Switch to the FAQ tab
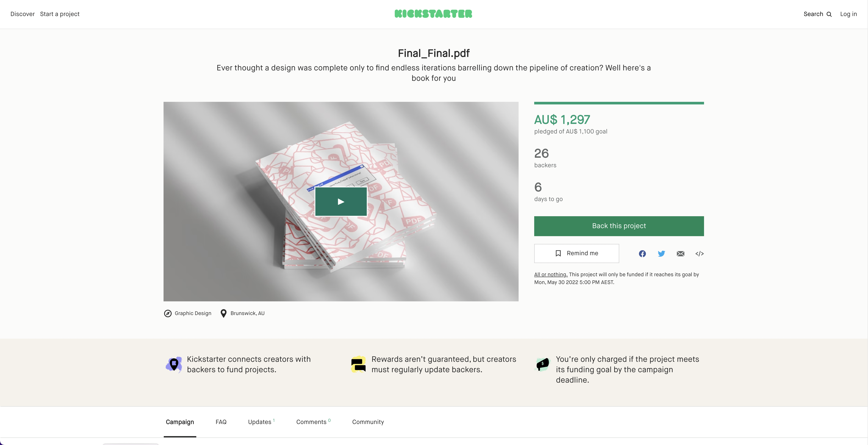Image resolution: width=868 pixels, height=445 pixels. 221,422
